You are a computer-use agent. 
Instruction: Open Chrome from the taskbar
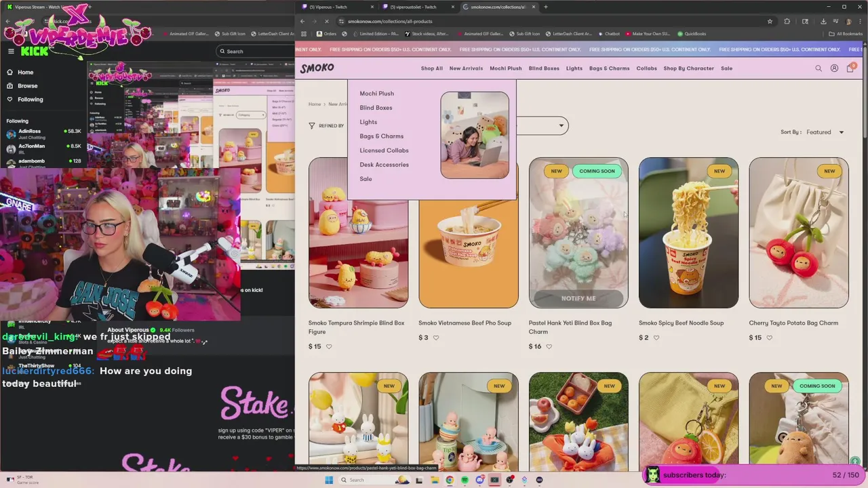click(x=450, y=480)
